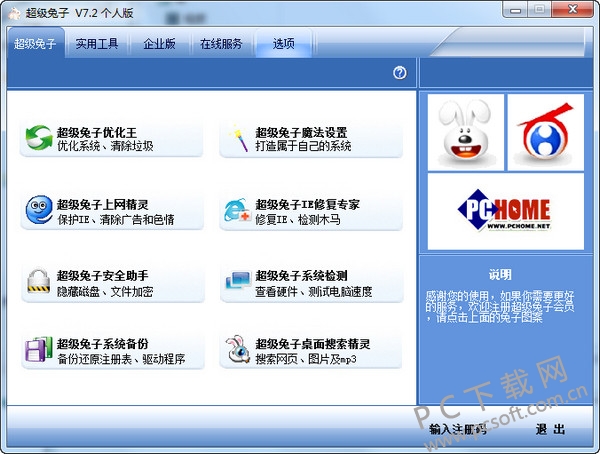Click the round help question mark icon

pyautogui.click(x=400, y=73)
